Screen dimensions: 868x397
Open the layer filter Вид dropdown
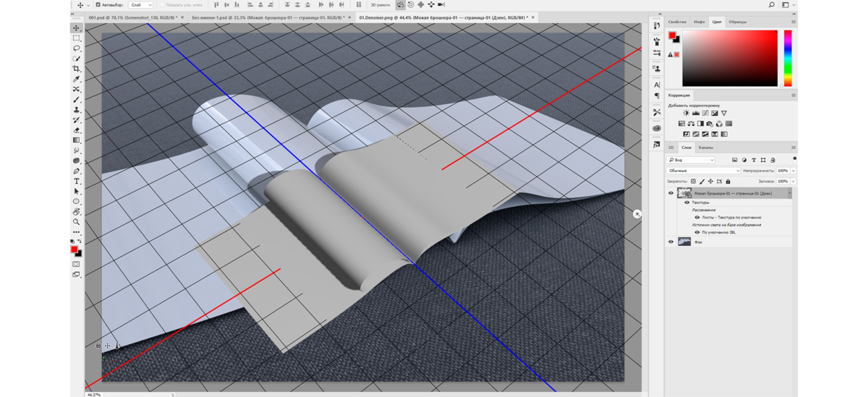pos(691,160)
